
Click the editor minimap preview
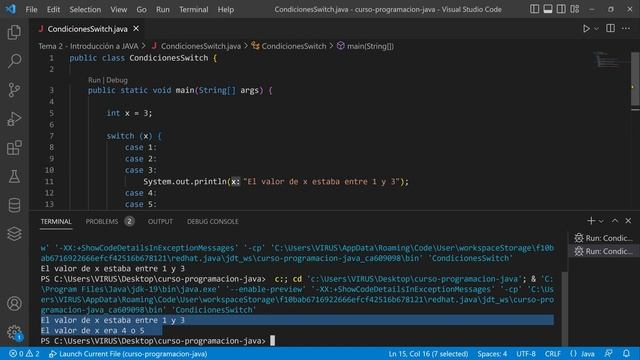tap(609, 60)
